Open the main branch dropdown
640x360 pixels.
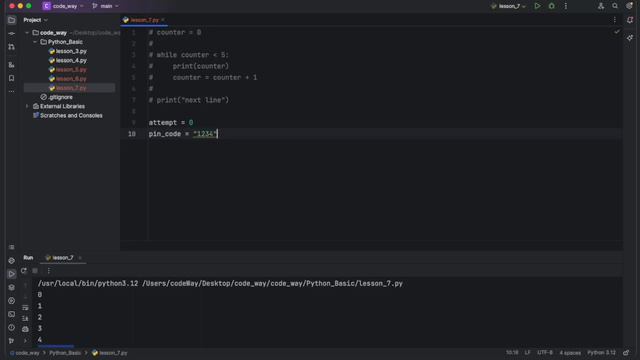pyautogui.click(x=105, y=6)
